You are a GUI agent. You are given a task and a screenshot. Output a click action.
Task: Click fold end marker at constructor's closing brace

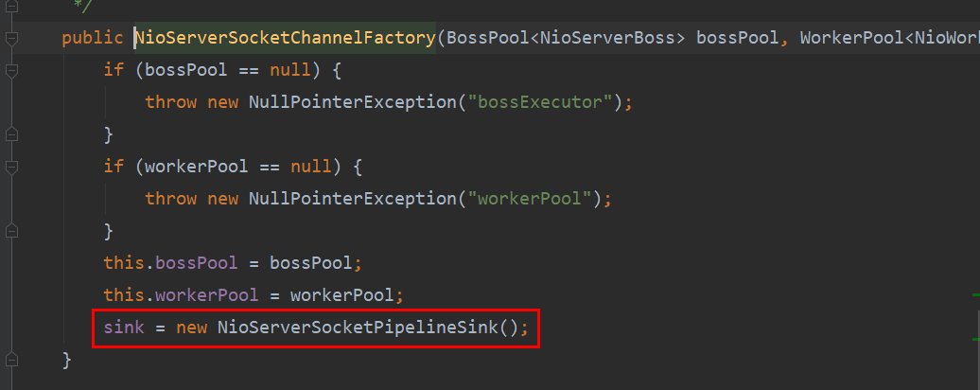10,360
